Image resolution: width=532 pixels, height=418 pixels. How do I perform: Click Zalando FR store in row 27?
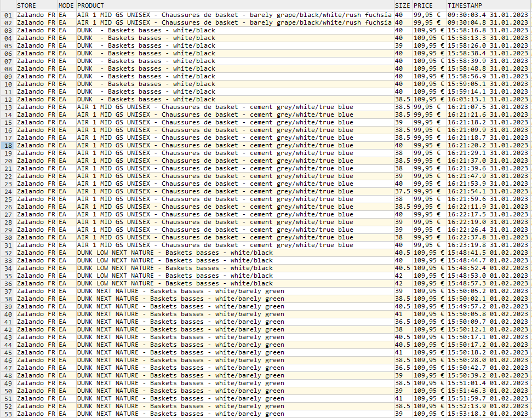36,214
